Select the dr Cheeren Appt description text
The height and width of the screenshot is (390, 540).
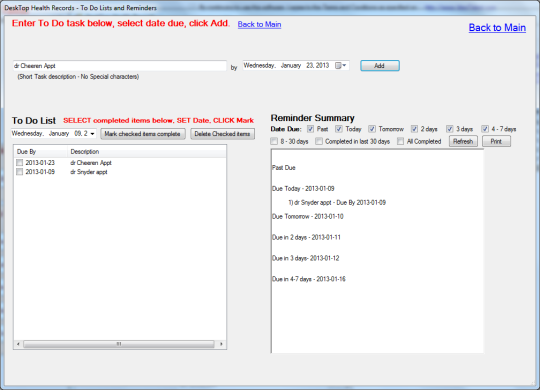click(x=91, y=163)
